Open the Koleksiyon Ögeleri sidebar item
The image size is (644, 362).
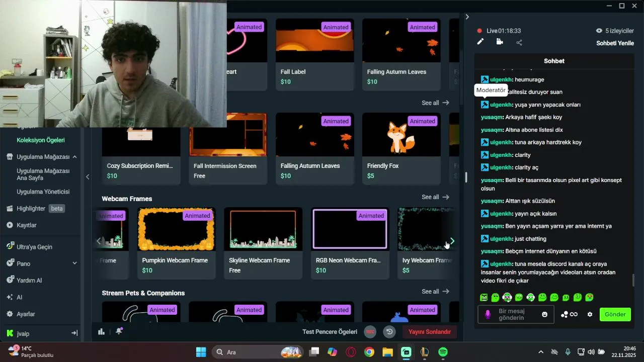click(41, 140)
